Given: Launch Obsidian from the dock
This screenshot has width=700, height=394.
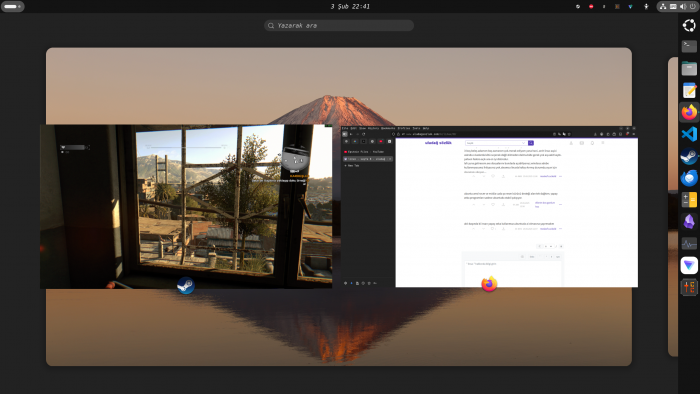Looking at the screenshot, I should [689, 221].
